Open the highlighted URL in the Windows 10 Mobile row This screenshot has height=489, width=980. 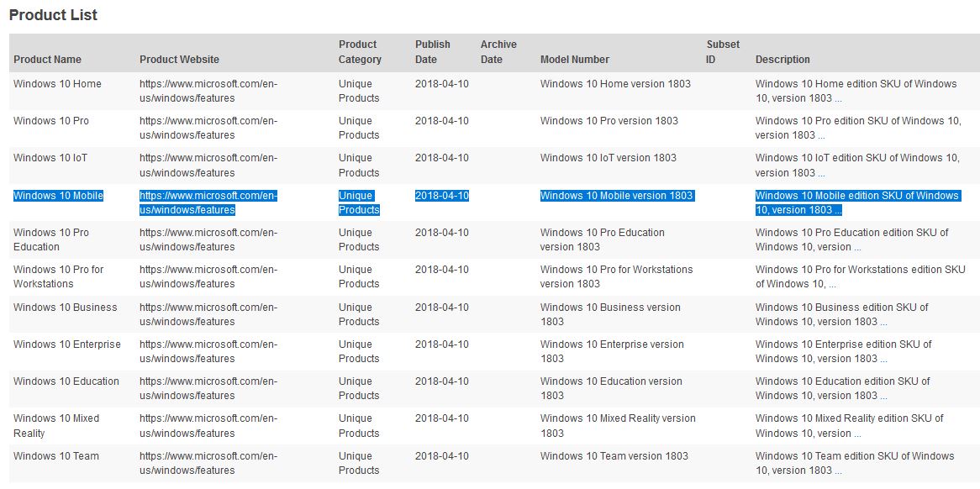tap(208, 203)
